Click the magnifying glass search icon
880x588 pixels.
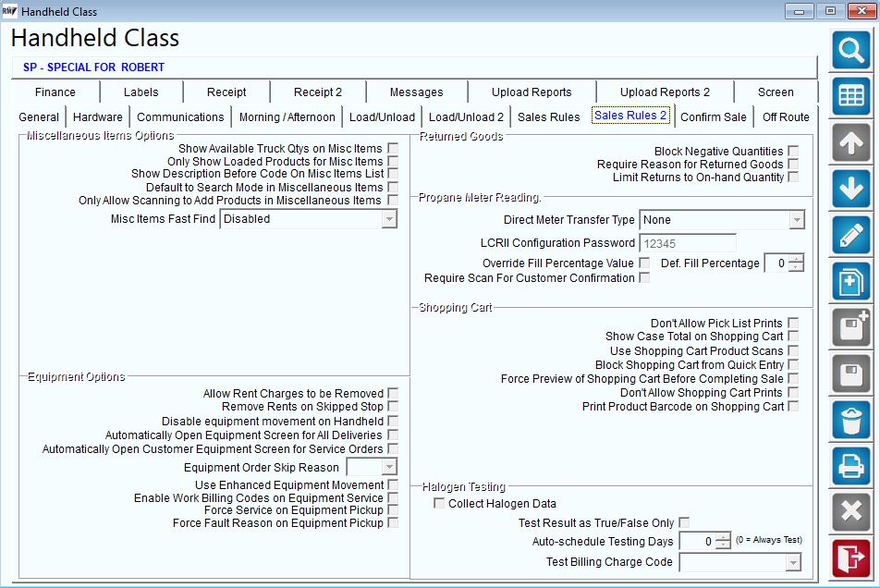pyautogui.click(x=850, y=50)
